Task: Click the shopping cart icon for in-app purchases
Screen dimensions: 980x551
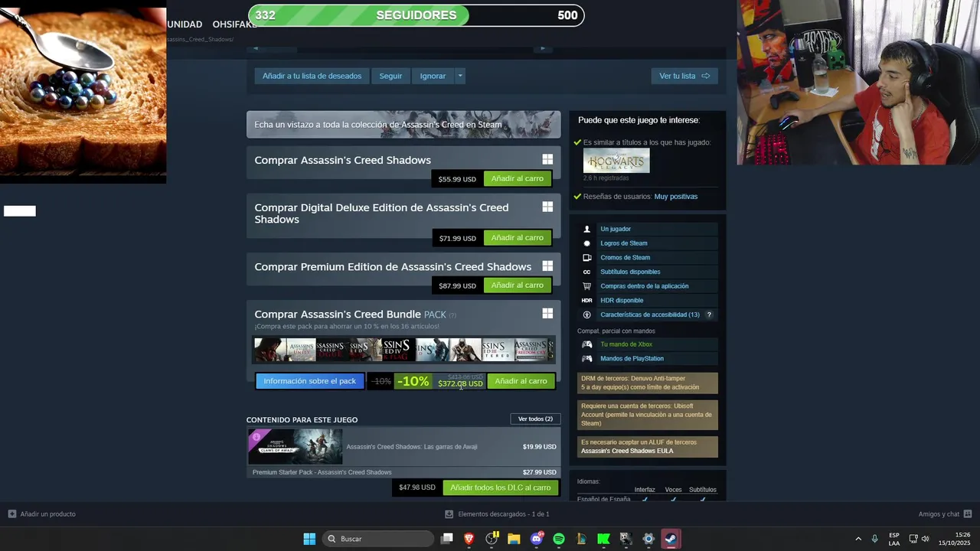Action: [x=586, y=286]
